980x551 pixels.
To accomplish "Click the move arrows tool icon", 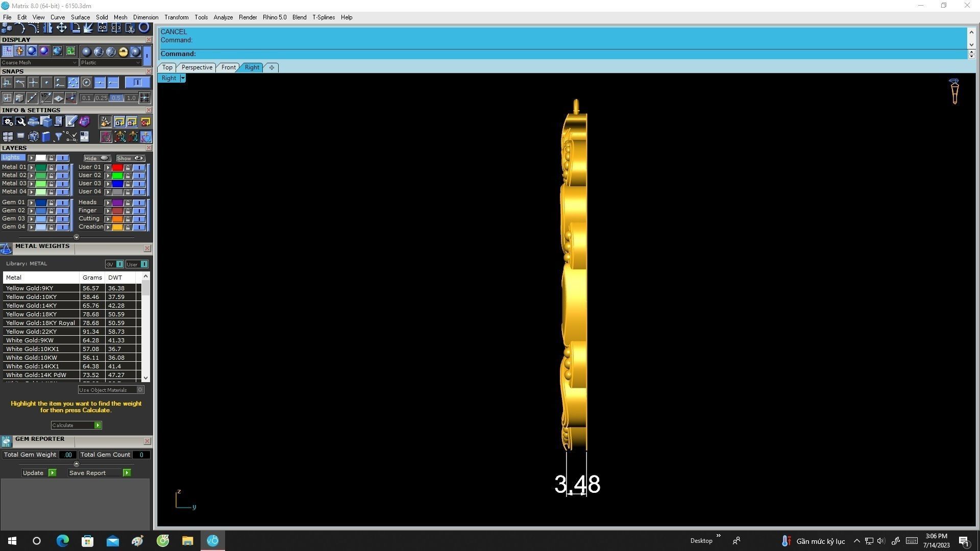I will [x=61, y=28].
